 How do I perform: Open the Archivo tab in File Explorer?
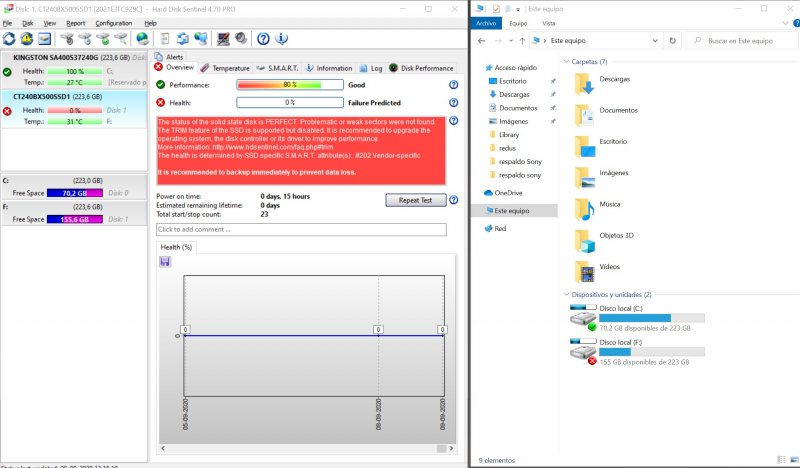(x=486, y=23)
